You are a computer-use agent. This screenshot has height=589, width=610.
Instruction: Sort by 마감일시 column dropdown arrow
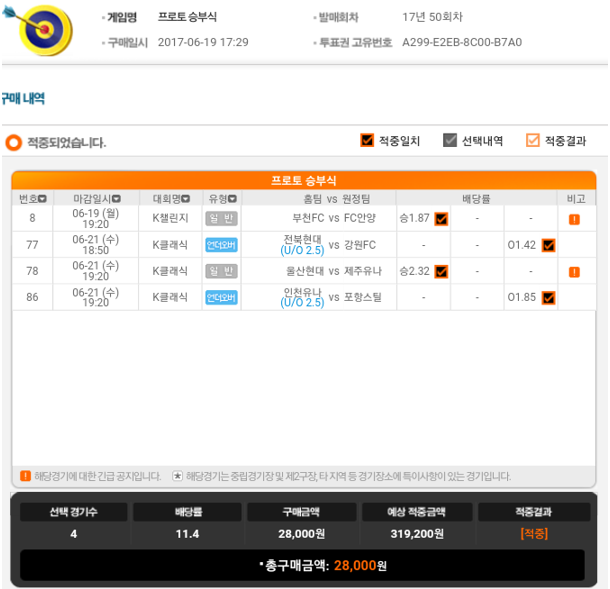coord(116,199)
